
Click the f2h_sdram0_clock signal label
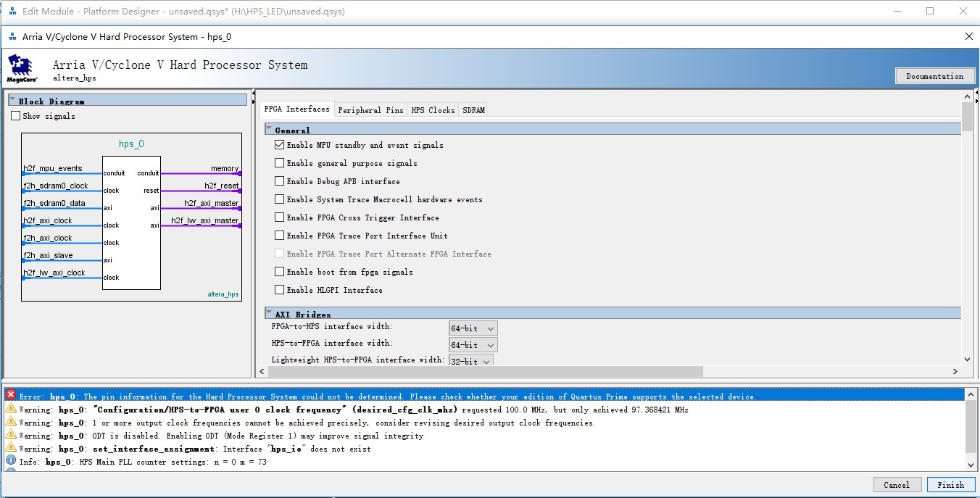coord(56,186)
